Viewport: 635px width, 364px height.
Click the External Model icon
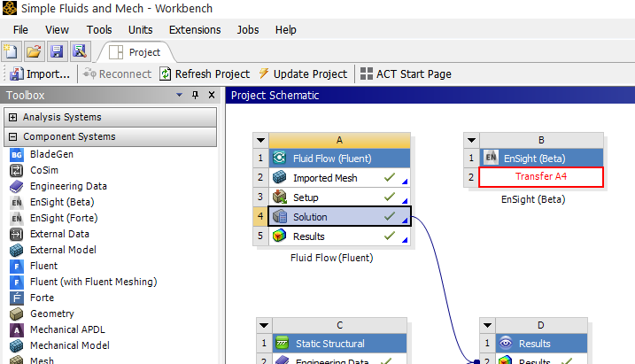17,251
